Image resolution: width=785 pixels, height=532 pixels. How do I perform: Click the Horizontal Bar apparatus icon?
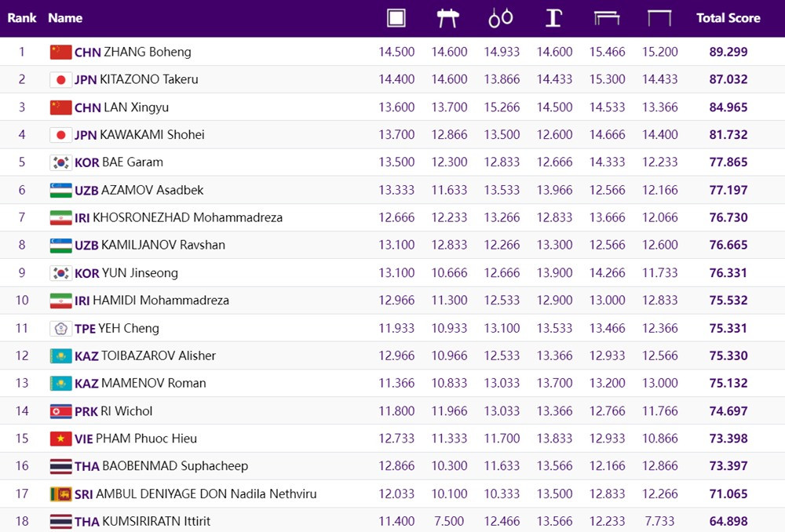click(x=659, y=18)
